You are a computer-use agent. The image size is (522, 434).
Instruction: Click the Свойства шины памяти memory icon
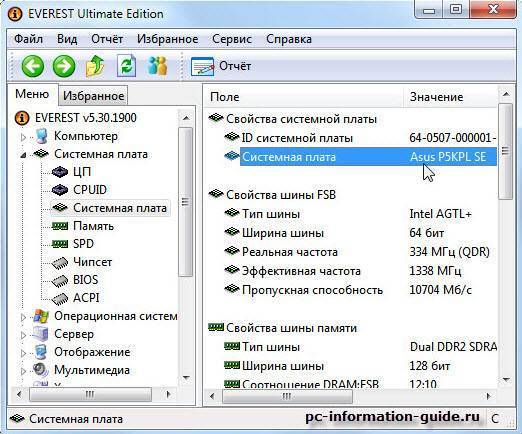coord(216,328)
